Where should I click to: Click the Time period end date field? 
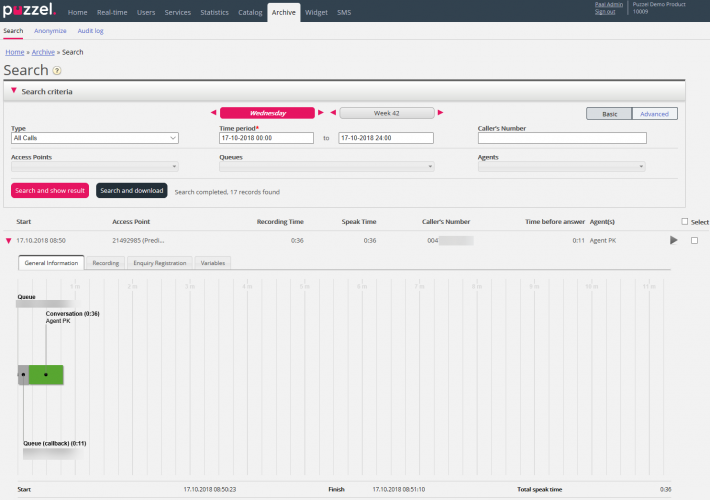386,138
